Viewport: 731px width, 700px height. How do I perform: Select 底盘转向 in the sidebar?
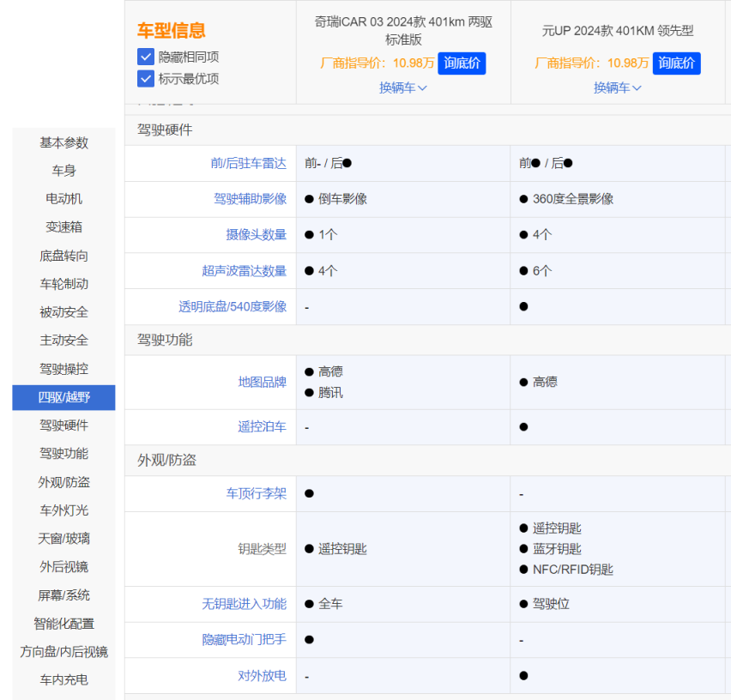63,256
